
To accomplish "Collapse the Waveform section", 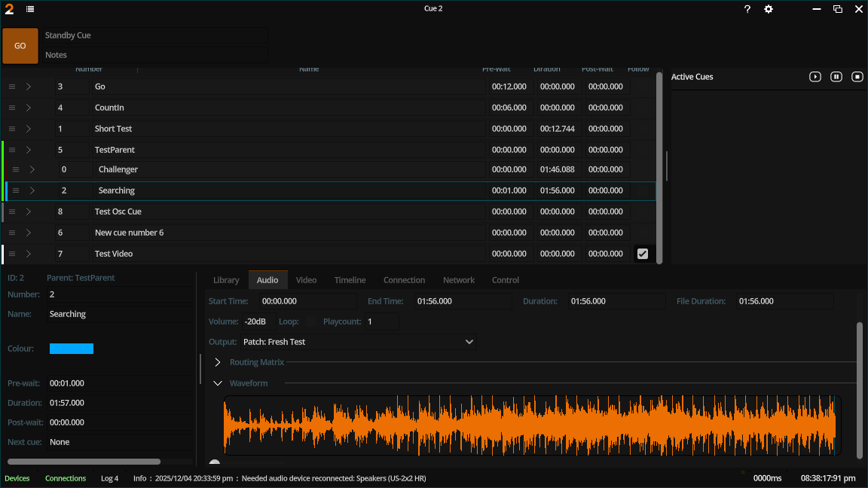I will point(218,383).
